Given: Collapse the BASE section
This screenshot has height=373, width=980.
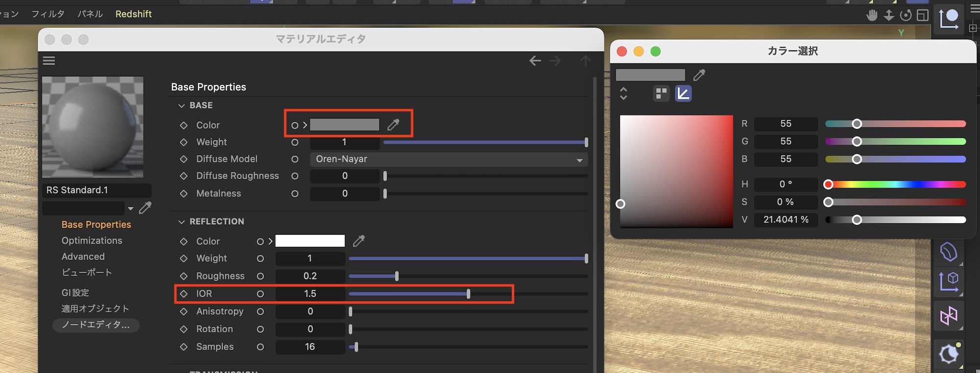Looking at the screenshot, I should [x=182, y=106].
